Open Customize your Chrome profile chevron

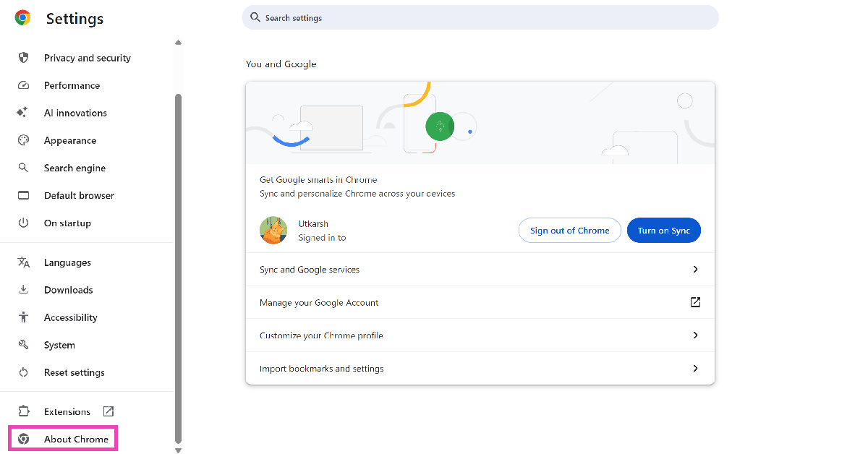pos(695,335)
